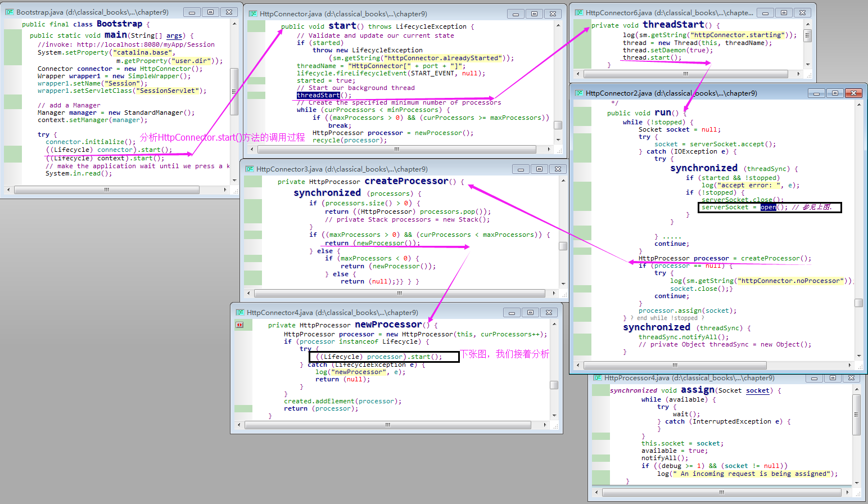Click 'connector.initialize();' in Bootstrap.java
Viewport: 868px width, 504px height.
click(91, 142)
